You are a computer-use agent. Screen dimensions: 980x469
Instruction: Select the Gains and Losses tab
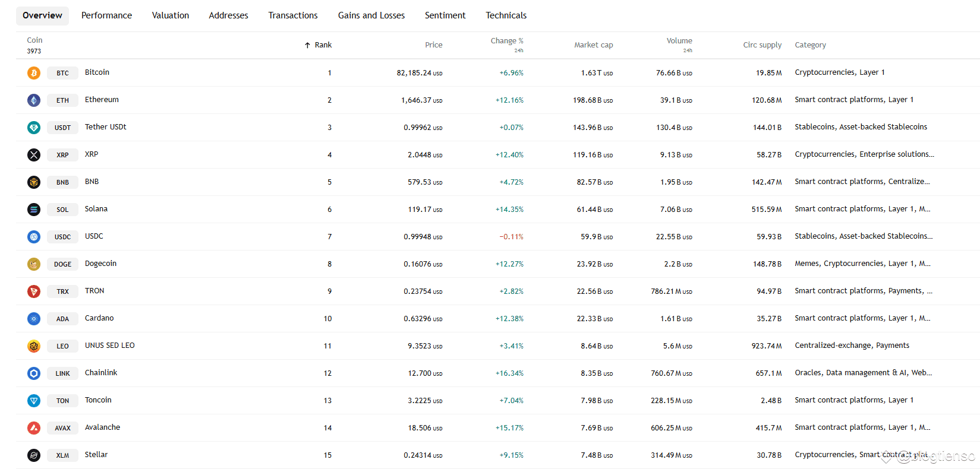[x=371, y=15]
